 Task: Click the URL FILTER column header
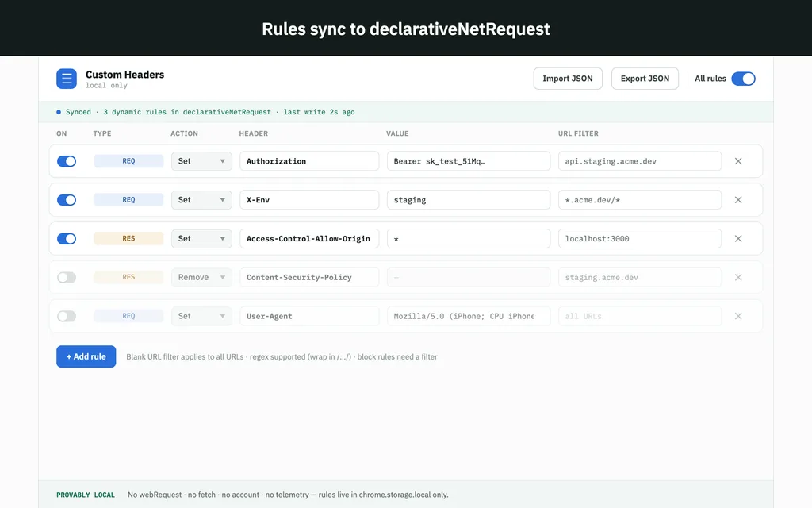pyautogui.click(x=578, y=133)
